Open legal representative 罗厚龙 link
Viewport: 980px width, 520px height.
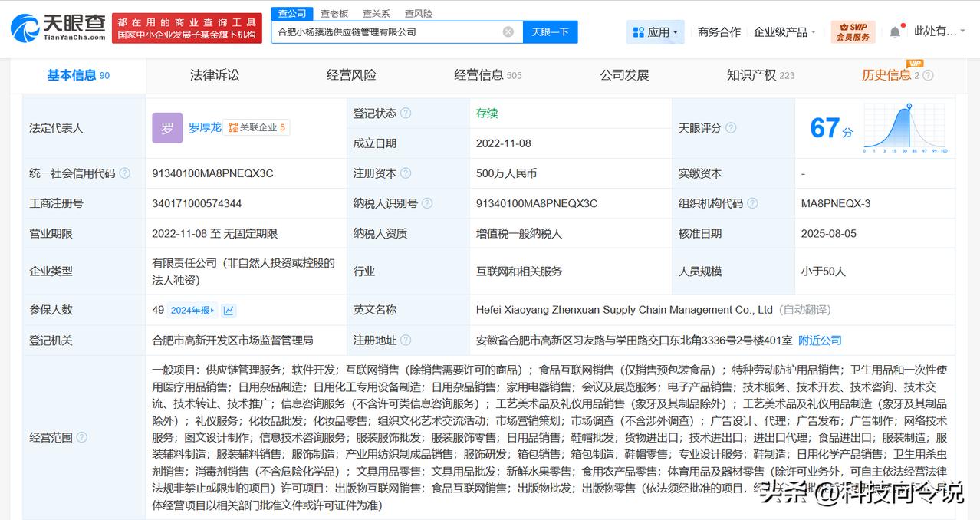205,127
